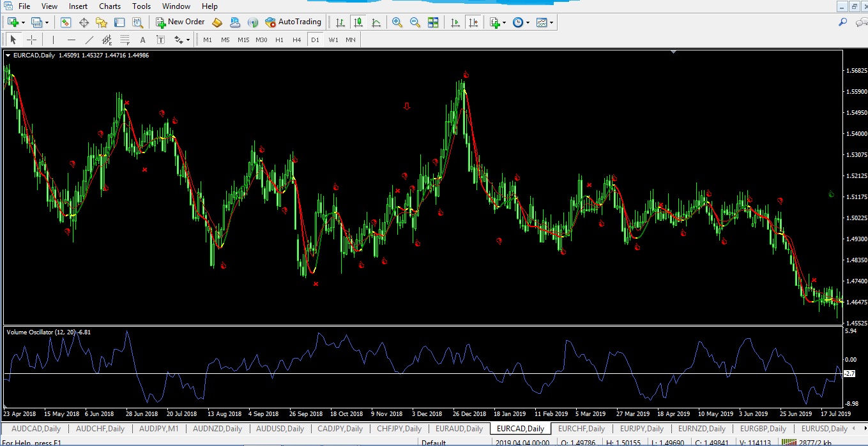868x446 pixels.
Task: Click the Zoom In magnifier icon
Action: coord(397,22)
